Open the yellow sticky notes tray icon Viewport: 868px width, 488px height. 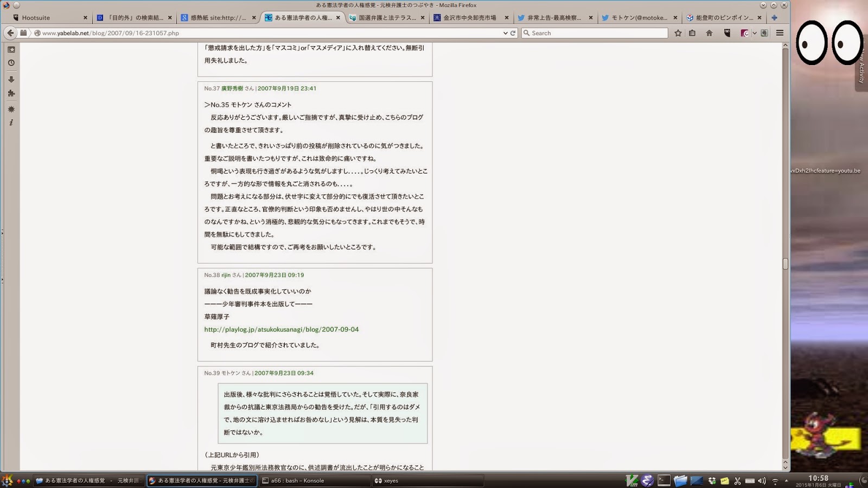724,481
